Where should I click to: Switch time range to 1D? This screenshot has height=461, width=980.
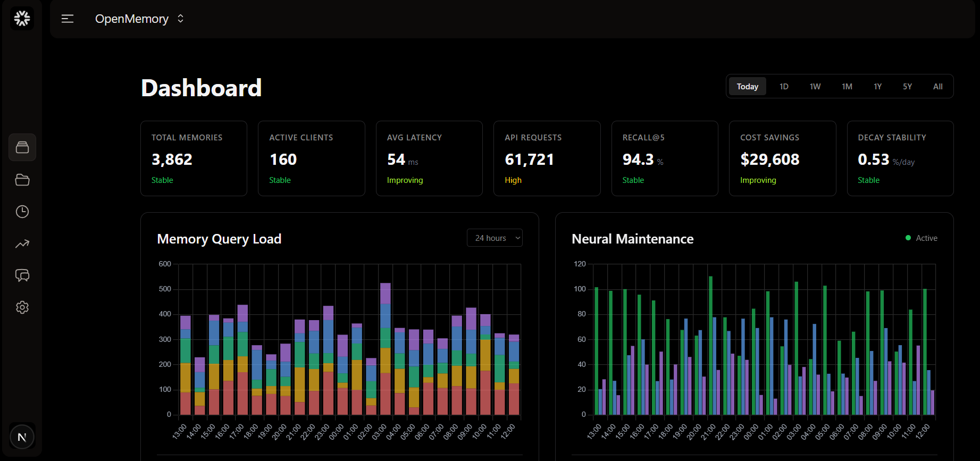pos(784,87)
